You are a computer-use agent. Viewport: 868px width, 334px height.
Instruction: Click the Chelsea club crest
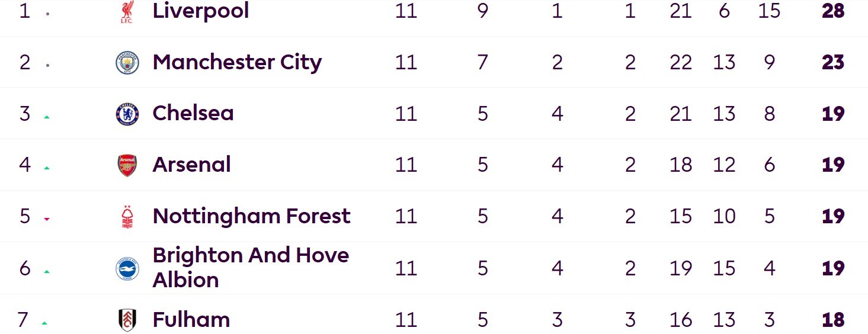[x=127, y=114]
